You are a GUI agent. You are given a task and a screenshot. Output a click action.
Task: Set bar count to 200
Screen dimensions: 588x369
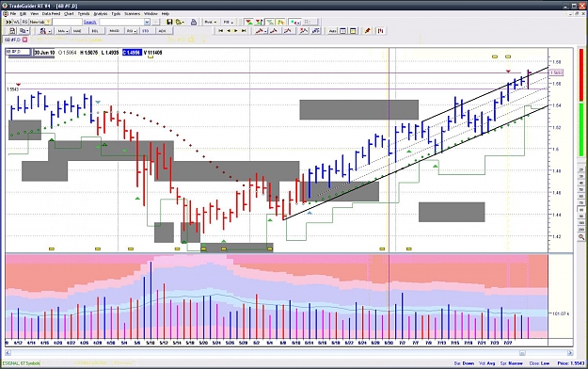(x=580, y=230)
